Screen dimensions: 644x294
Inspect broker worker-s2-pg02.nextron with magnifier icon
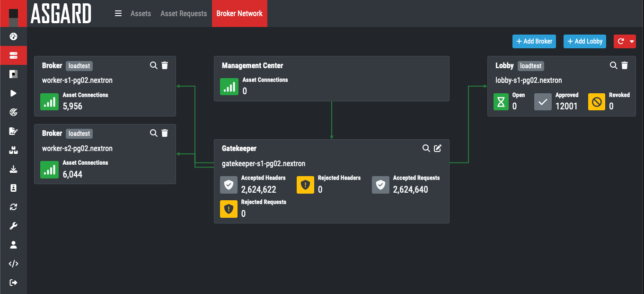pyautogui.click(x=153, y=133)
